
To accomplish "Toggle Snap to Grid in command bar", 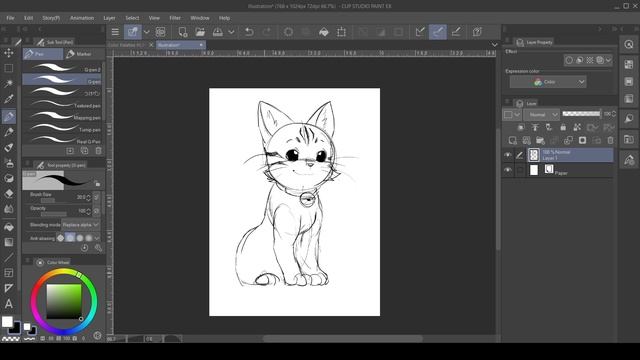I will [x=456, y=32].
